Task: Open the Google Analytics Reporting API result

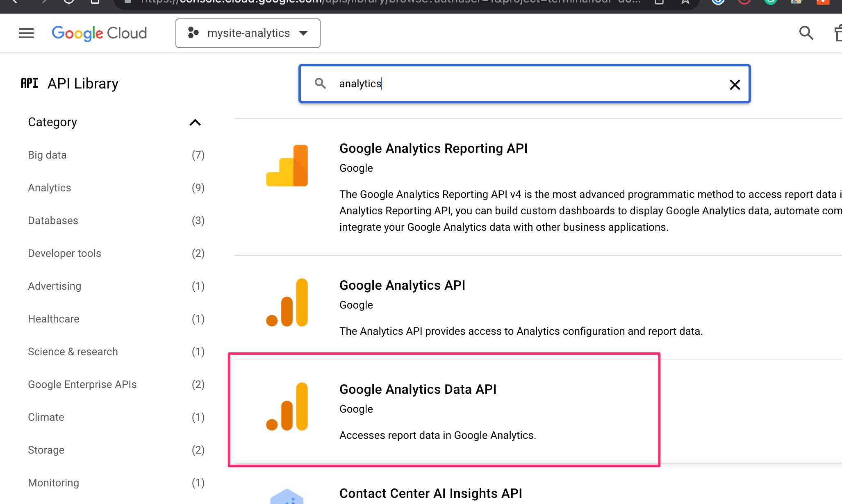Action: [x=433, y=148]
